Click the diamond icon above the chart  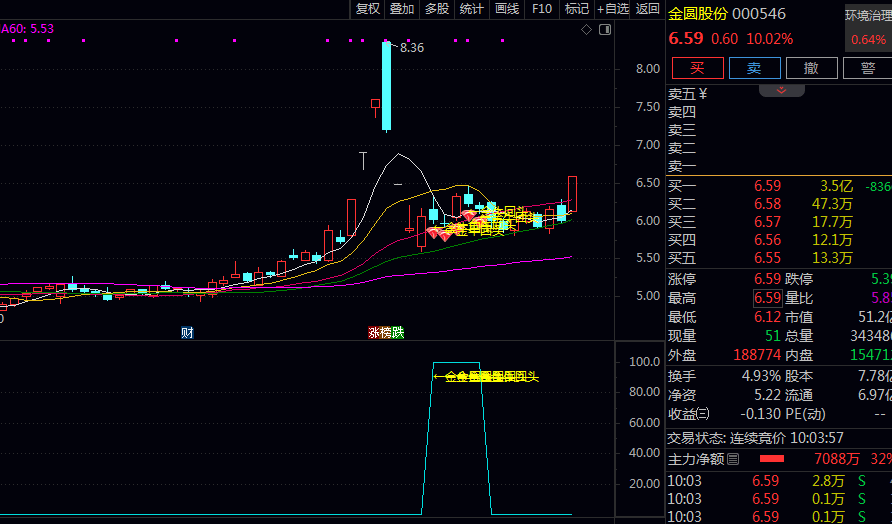[587, 30]
